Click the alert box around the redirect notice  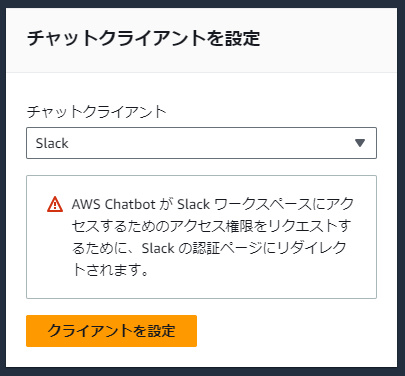pos(201,237)
